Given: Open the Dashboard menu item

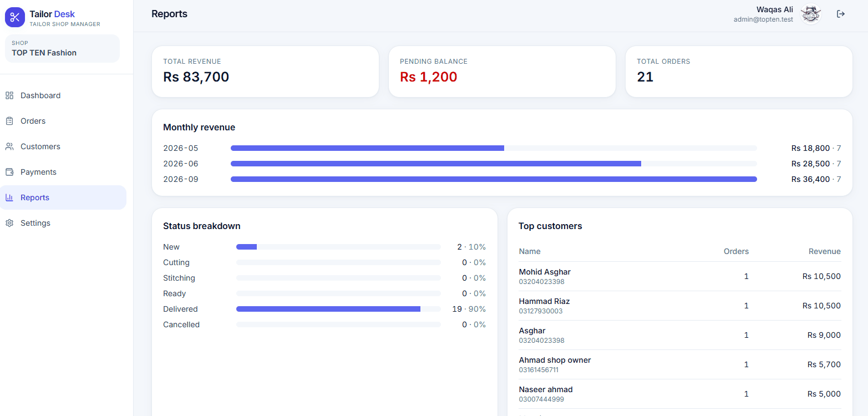Looking at the screenshot, I should tap(63, 95).
